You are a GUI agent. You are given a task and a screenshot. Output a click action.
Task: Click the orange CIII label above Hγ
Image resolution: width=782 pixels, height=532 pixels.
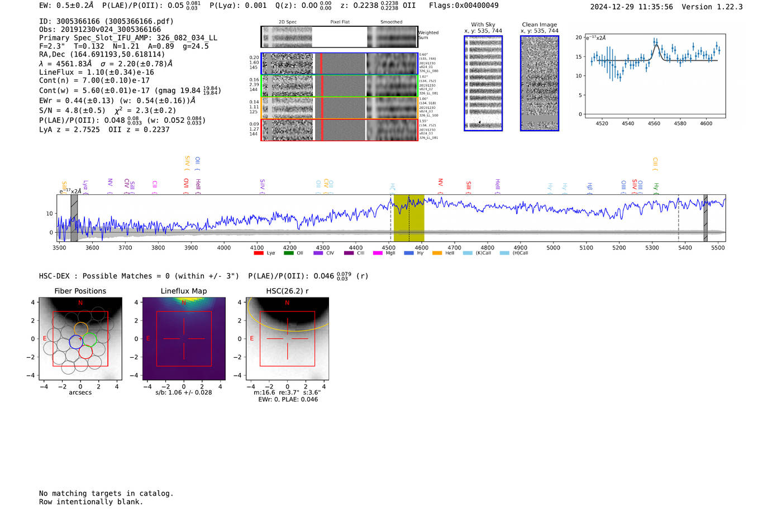point(655,163)
